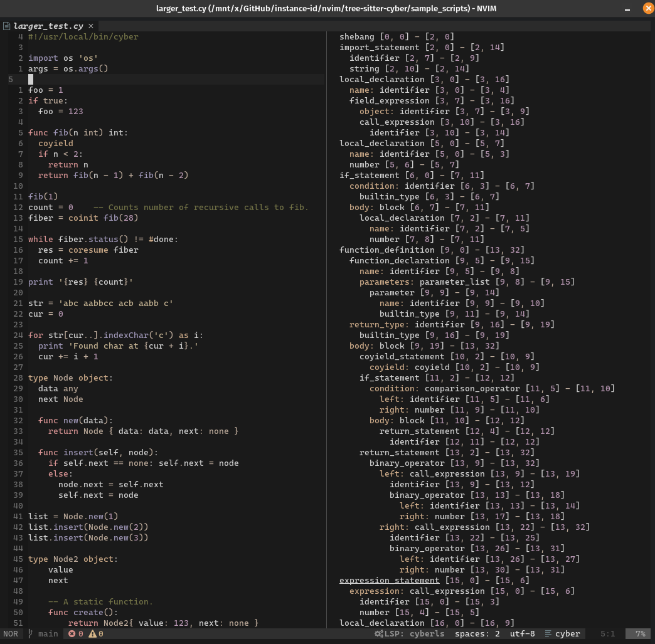Click the LSP gear icon for cyberls
This screenshot has width=655, height=644.
tap(379, 634)
